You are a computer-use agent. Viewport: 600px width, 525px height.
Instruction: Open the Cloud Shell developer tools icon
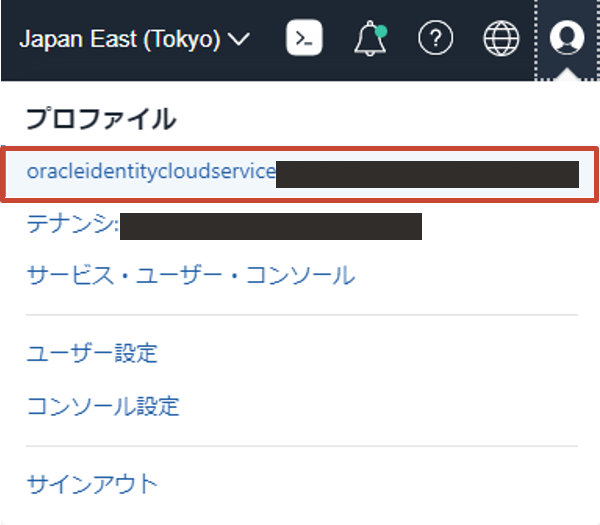pyautogui.click(x=304, y=39)
